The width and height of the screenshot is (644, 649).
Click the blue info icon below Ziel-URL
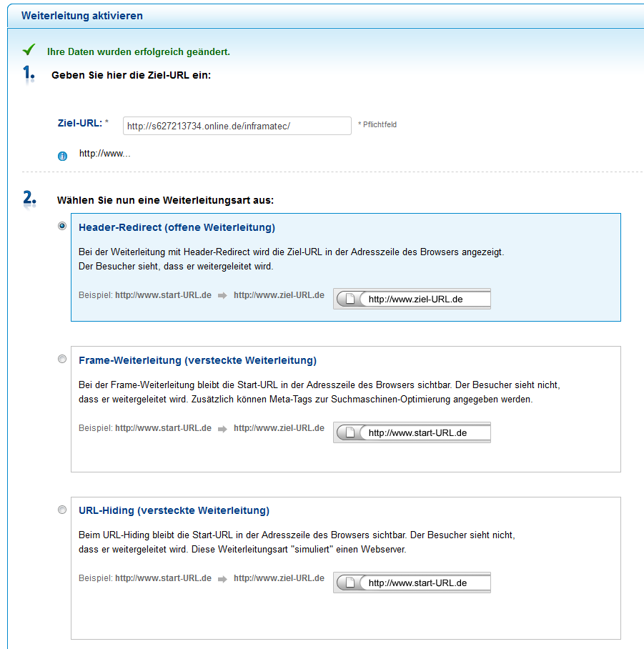[x=62, y=156]
